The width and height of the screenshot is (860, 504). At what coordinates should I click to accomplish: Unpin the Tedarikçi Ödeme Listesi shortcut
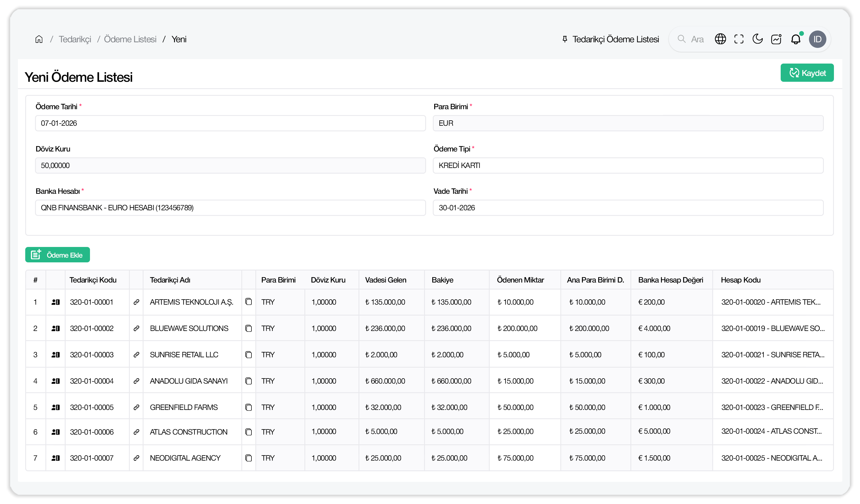tap(565, 39)
